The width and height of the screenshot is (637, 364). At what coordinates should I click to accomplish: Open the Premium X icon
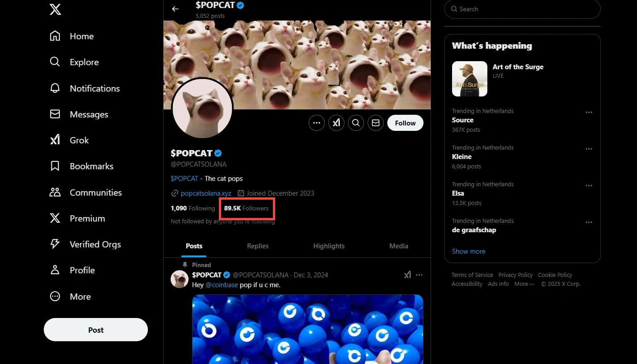(x=55, y=218)
